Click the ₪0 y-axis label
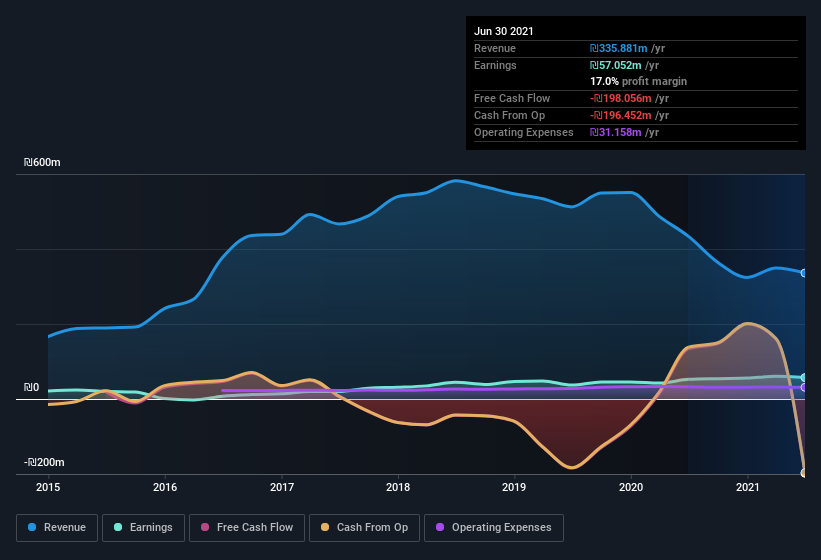 pyautogui.click(x=31, y=387)
